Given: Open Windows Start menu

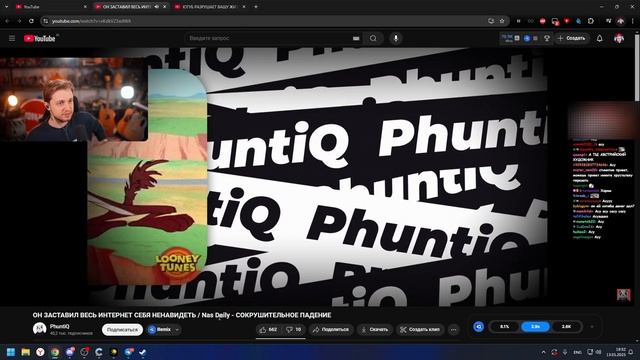Looking at the screenshot, I should coord(11,352).
